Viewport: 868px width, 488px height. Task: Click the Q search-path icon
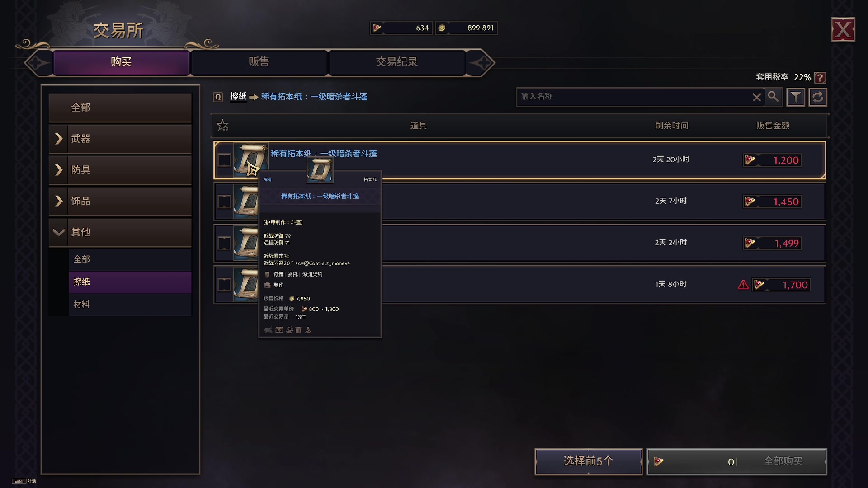[x=218, y=97]
